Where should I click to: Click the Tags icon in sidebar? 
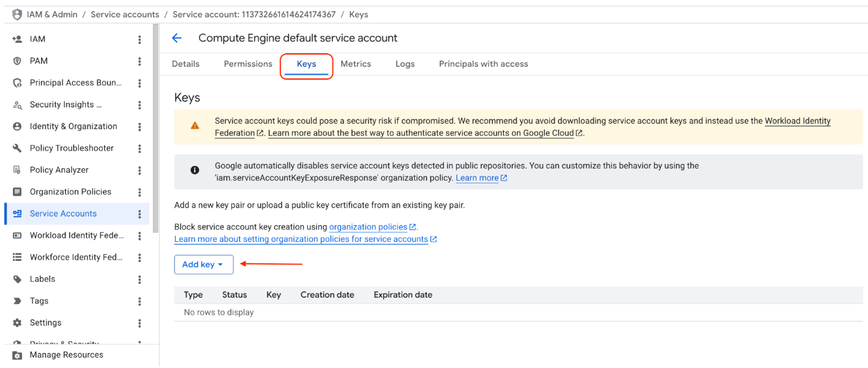click(x=17, y=301)
